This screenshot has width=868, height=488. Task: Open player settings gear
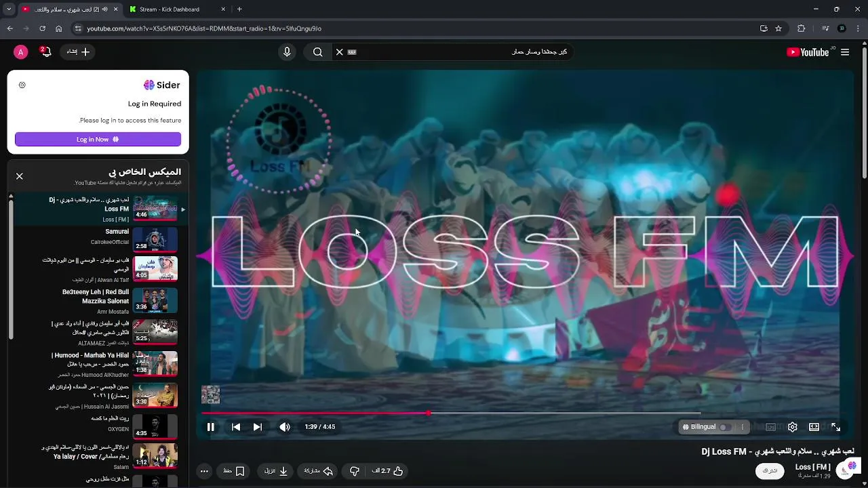792,427
